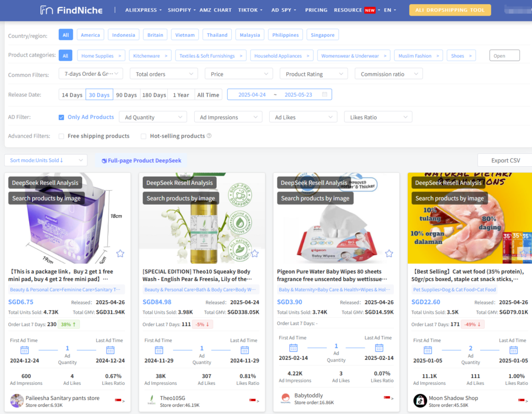This screenshot has width=532, height=414.
Task: Open TIKTOK navigation menu
Action: pyautogui.click(x=250, y=10)
